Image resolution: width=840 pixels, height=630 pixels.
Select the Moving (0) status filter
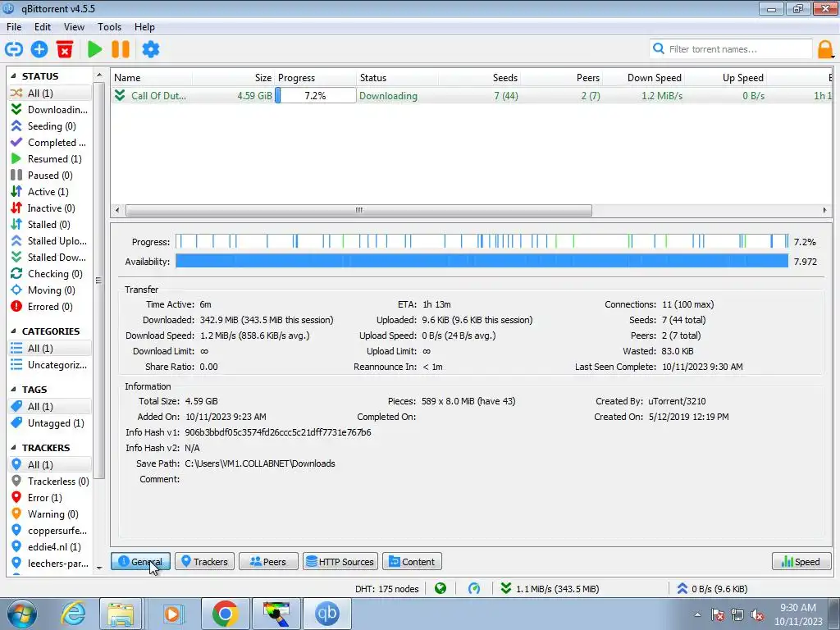click(x=49, y=290)
